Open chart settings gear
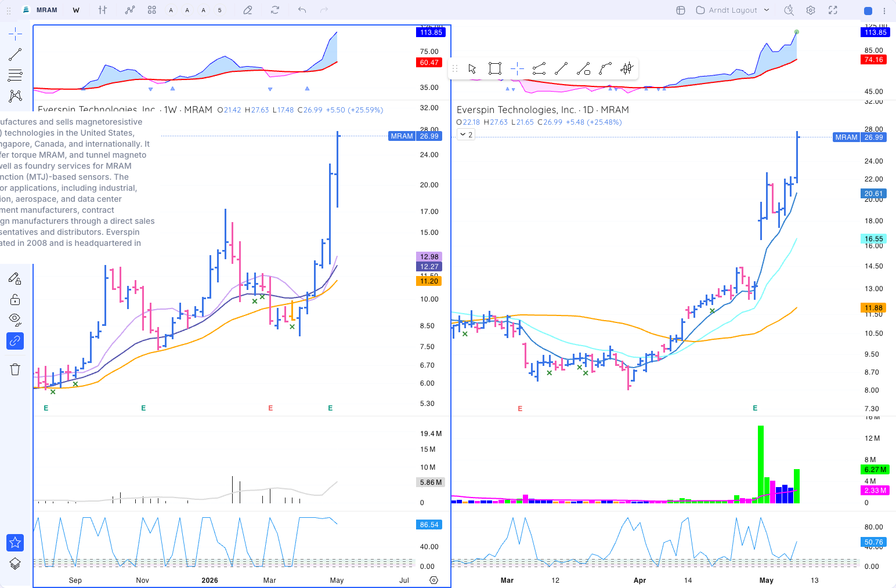Viewport: 896px width, 588px height. pyautogui.click(x=811, y=10)
